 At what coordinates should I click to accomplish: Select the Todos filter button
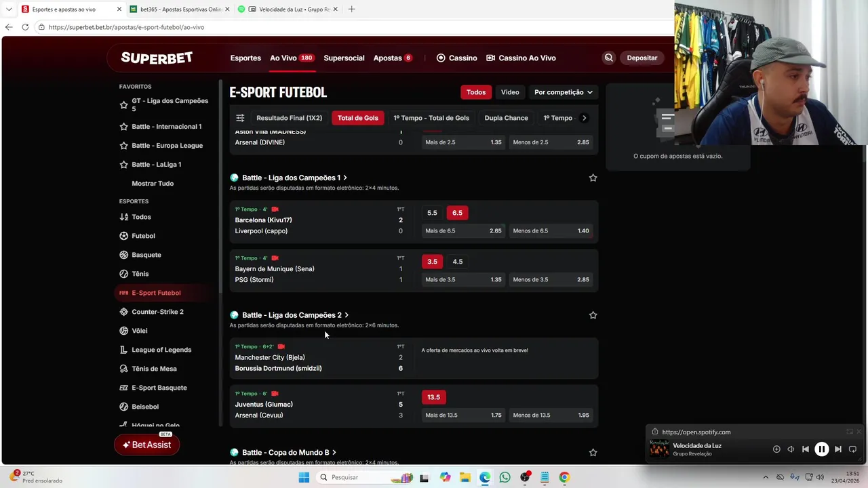(x=476, y=92)
